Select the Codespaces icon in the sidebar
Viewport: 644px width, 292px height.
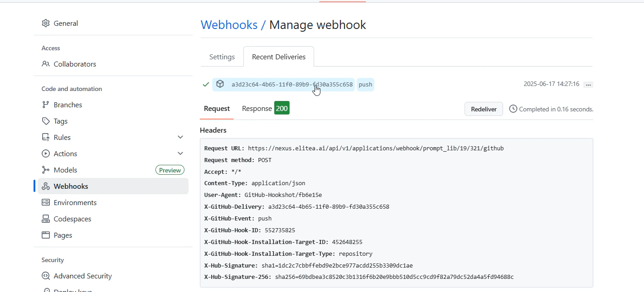45,219
